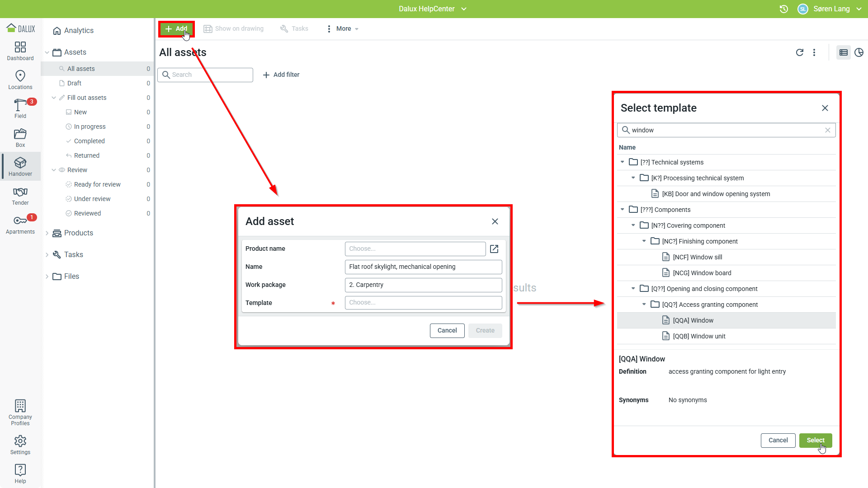Open product name external link icon
This screenshot has height=488, width=868.
point(494,249)
